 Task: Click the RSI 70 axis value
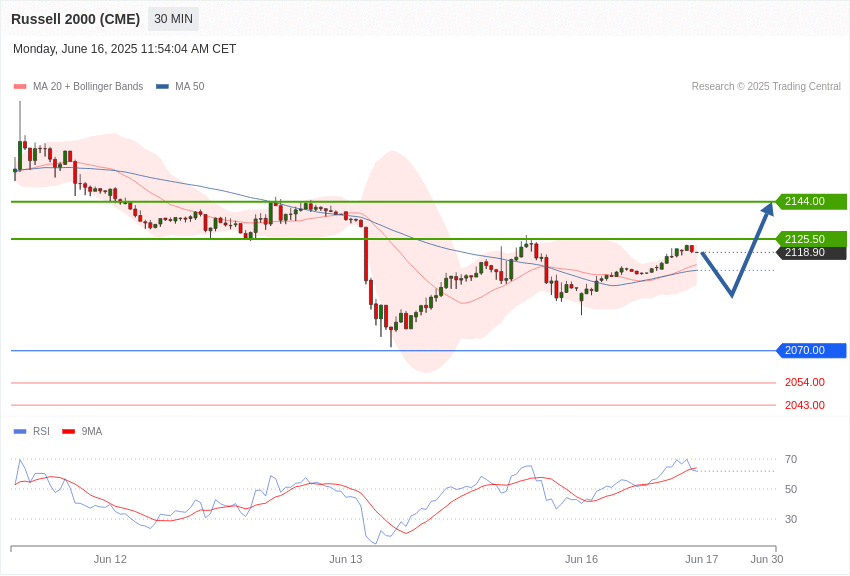(x=791, y=459)
